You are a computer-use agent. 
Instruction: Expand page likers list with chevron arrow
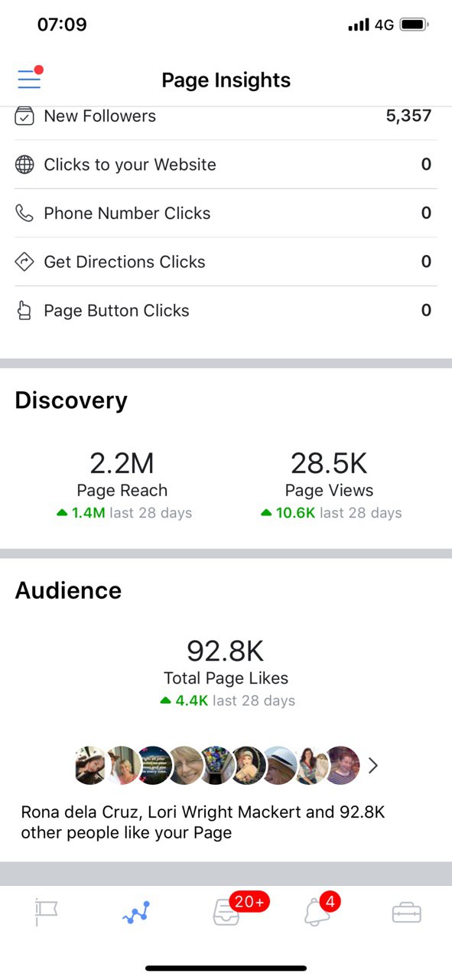pos(372,766)
